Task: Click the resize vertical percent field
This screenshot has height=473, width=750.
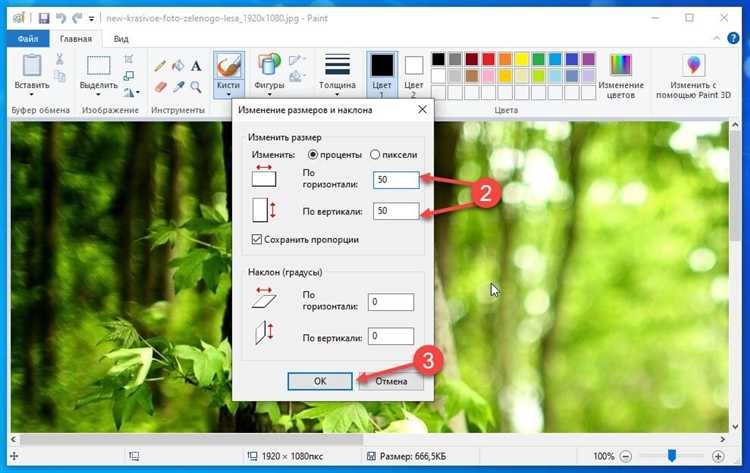Action: [x=396, y=211]
